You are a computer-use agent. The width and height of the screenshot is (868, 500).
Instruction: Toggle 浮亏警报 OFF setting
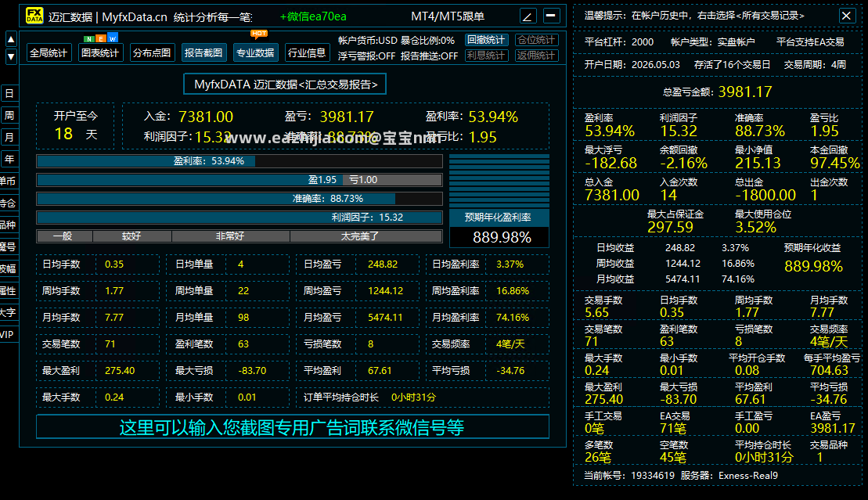coord(366,56)
